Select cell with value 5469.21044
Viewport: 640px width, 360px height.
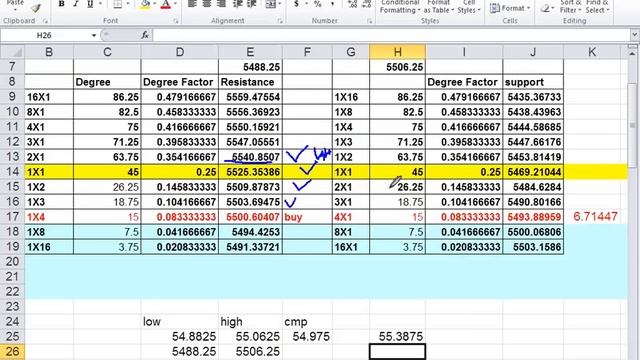tap(533, 172)
